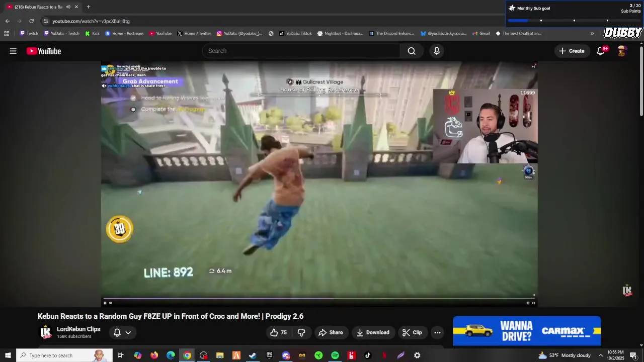Launch Microsoft Edge from the taskbar

[171, 355]
